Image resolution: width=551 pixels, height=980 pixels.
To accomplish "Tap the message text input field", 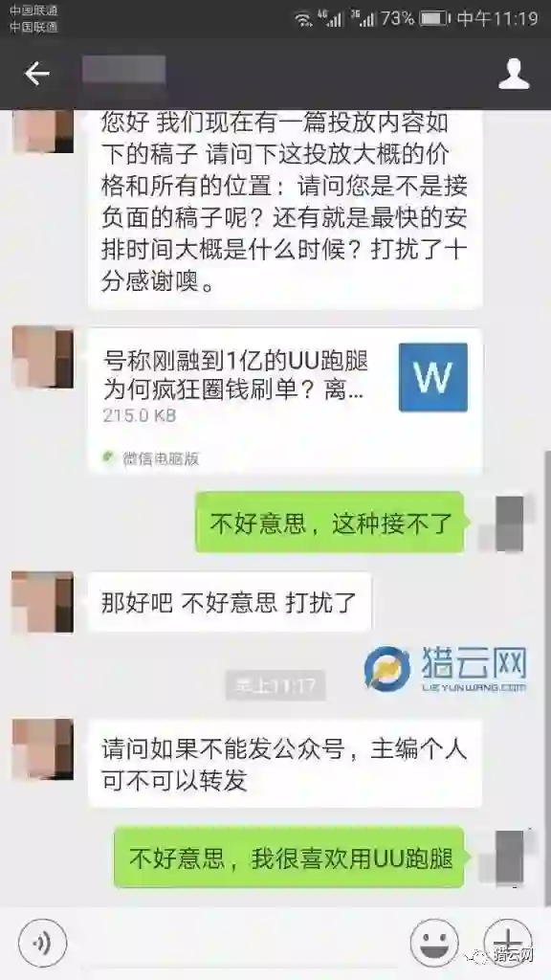I will coord(238,943).
